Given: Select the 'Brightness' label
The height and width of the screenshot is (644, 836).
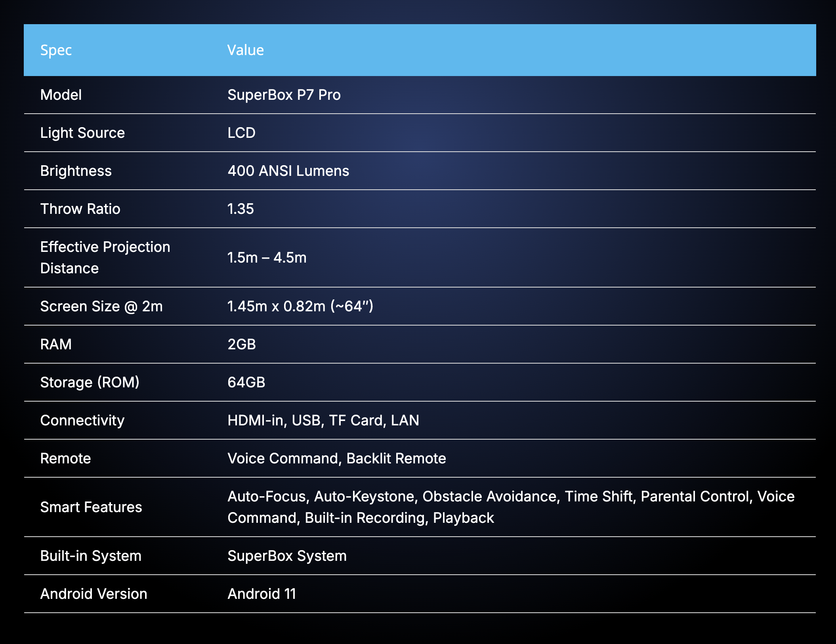Looking at the screenshot, I should (x=76, y=171).
